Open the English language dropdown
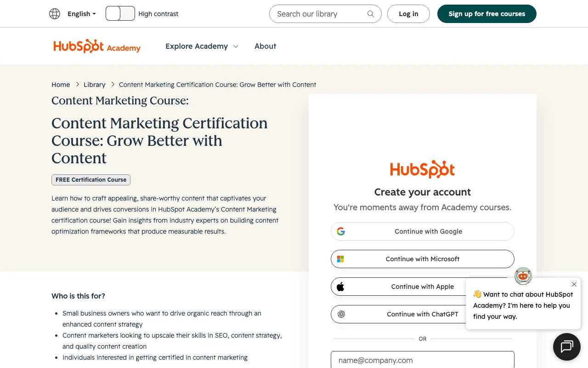The width and height of the screenshot is (588, 368). [82, 14]
